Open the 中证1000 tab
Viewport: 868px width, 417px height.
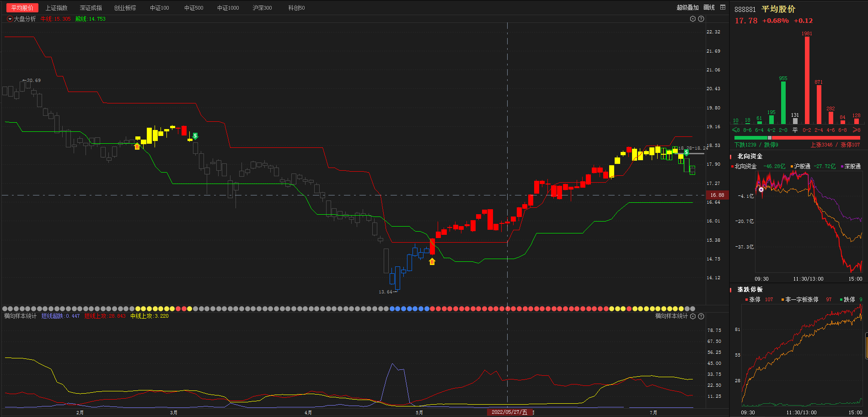pyautogui.click(x=228, y=8)
